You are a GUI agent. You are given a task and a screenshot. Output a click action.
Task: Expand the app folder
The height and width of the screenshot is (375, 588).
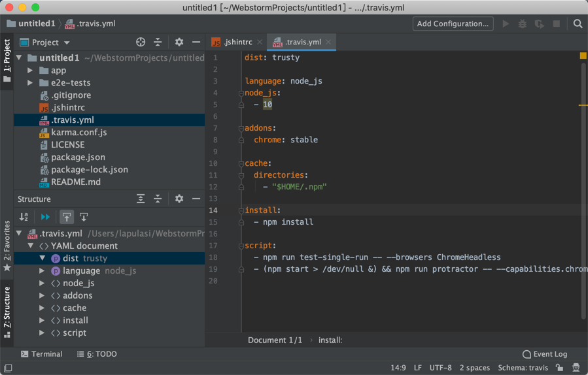pyautogui.click(x=30, y=70)
